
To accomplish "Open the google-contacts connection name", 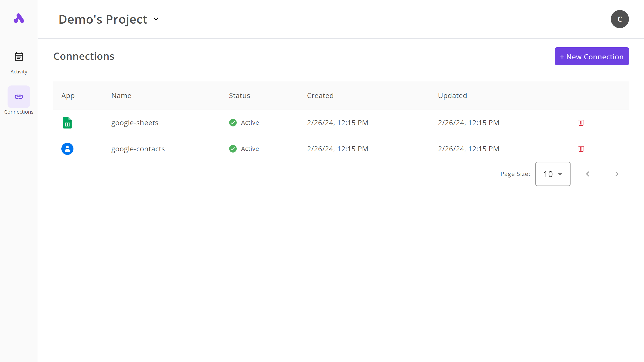I will [138, 149].
